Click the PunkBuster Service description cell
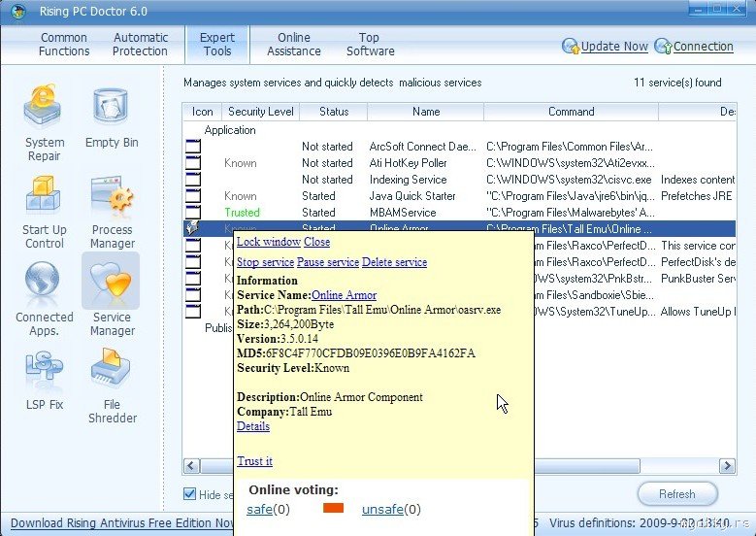The image size is (756, 536). click(x=698, y=279)
